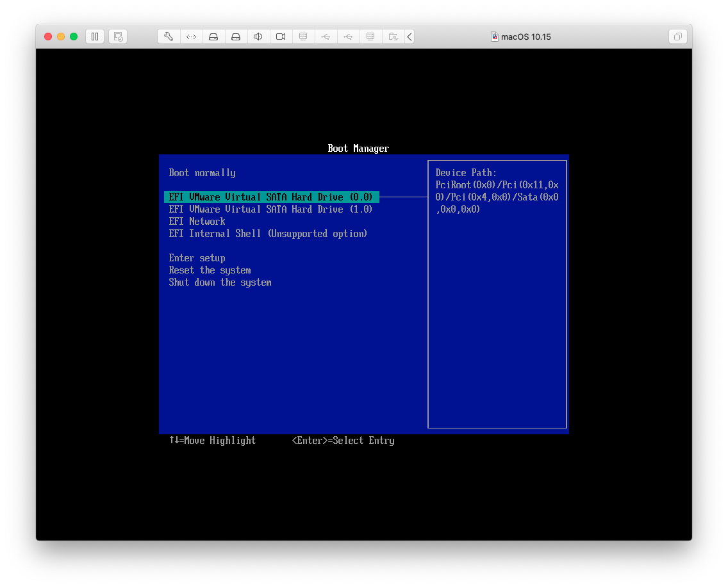Choose EFI Network boot entry
Screen dimensions: 728x588
(x=197, y=222)
